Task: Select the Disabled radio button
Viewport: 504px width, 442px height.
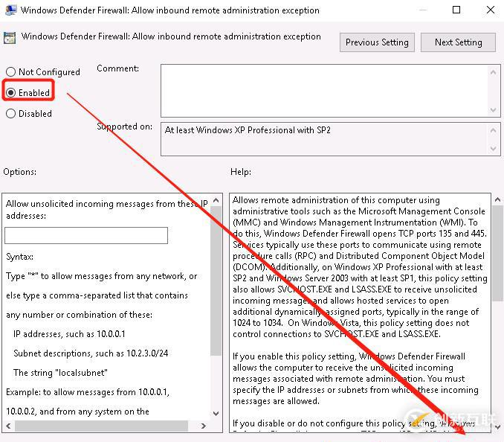Action: click(x=10, y=114)
